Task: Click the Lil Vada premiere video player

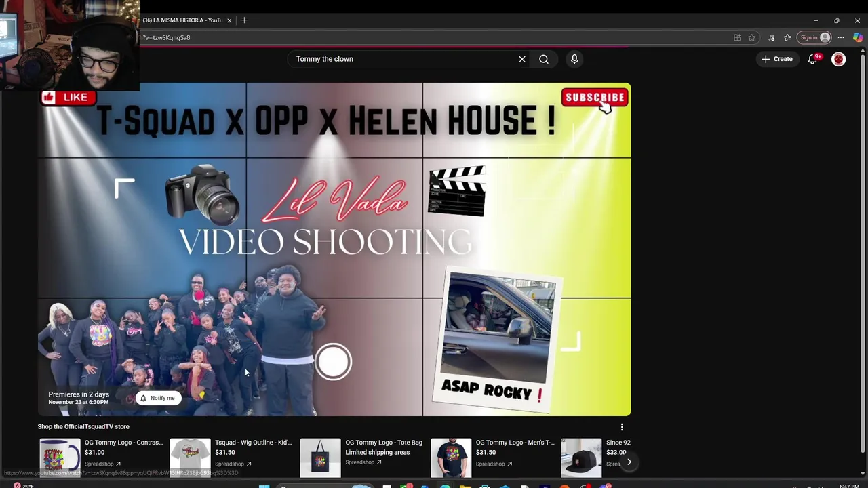Action: pos(334,249)
